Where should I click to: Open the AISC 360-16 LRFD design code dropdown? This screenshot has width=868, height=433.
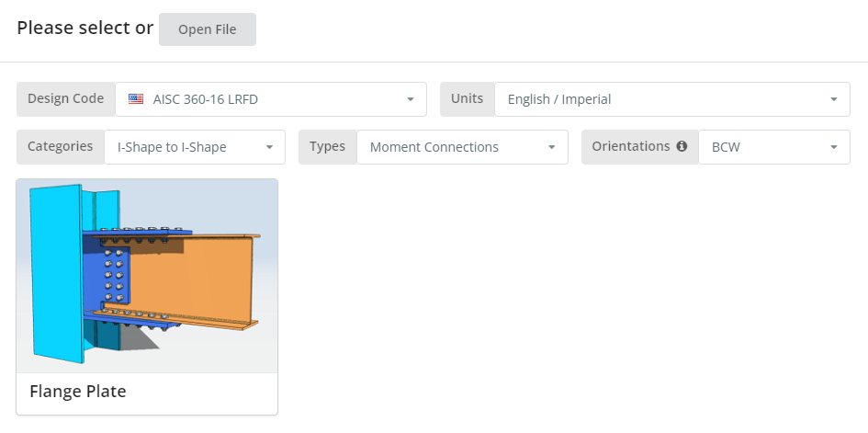click(x=271, y=99)
